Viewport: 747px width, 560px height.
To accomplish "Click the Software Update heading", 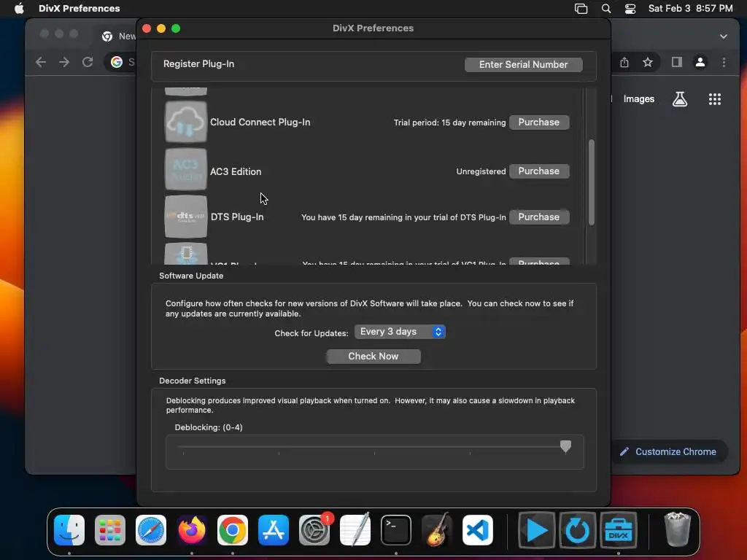I will click(191, 276).
